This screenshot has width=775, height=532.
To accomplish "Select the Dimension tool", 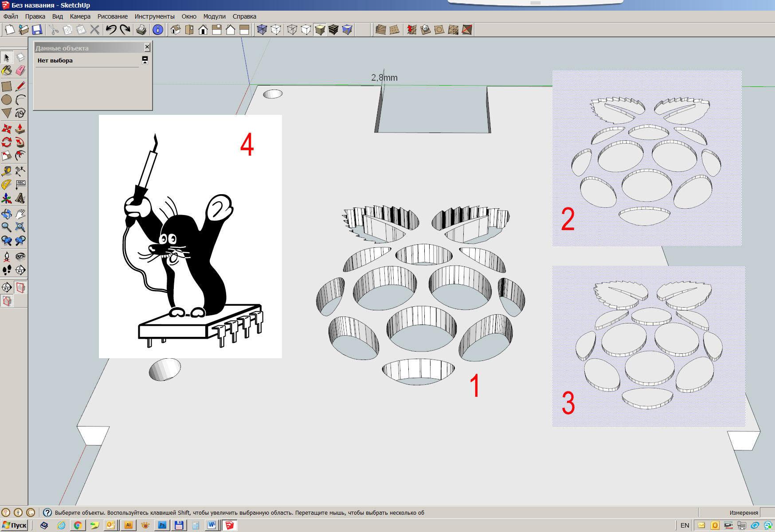I will 20,171.
